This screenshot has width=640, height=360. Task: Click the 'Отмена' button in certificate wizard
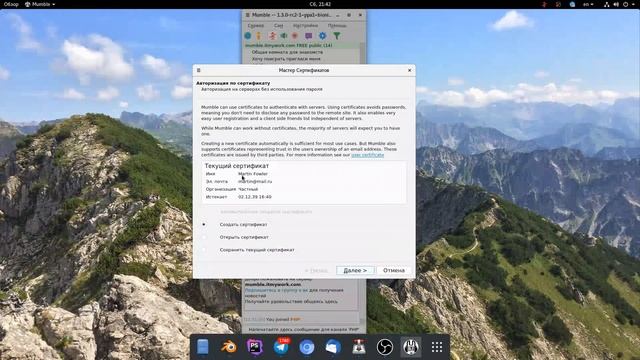394,270
